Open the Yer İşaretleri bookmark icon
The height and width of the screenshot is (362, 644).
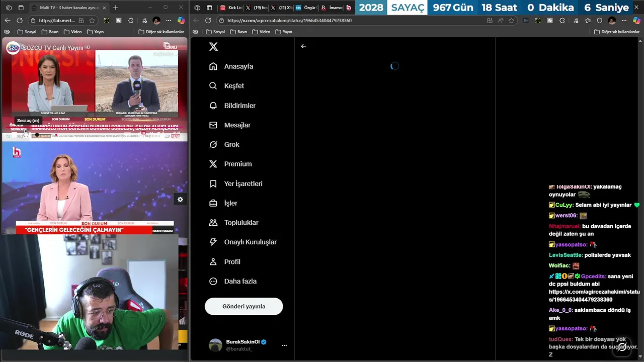coord(213,184)
